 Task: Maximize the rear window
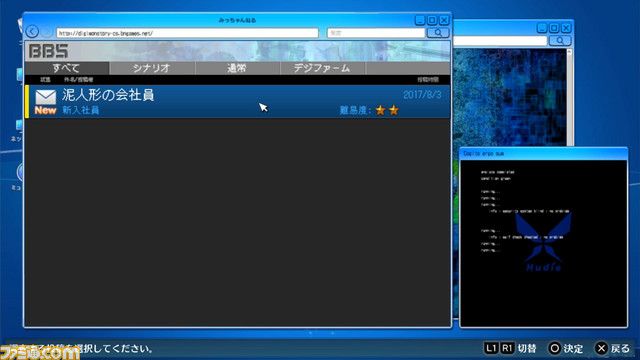coord(554,28)
